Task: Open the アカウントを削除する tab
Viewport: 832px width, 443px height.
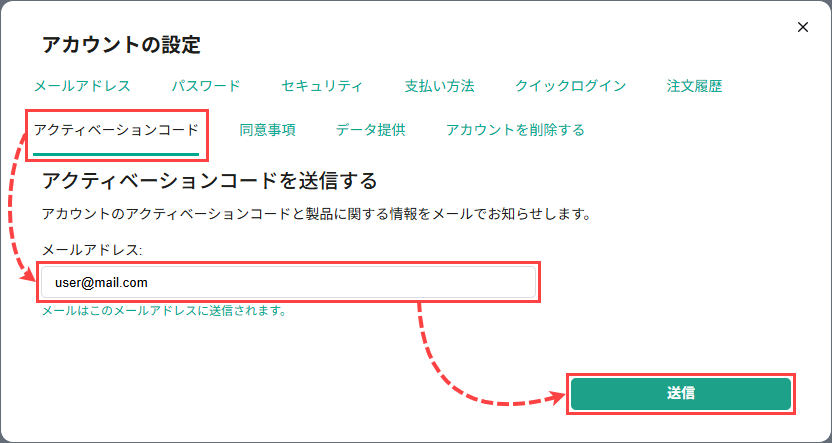Action: point(515,130)
